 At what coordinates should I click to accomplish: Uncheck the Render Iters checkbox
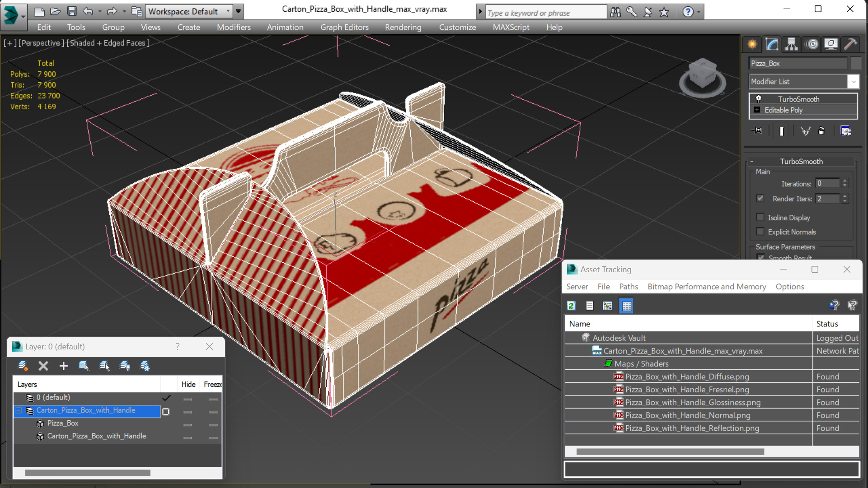[x=760, y=198]
